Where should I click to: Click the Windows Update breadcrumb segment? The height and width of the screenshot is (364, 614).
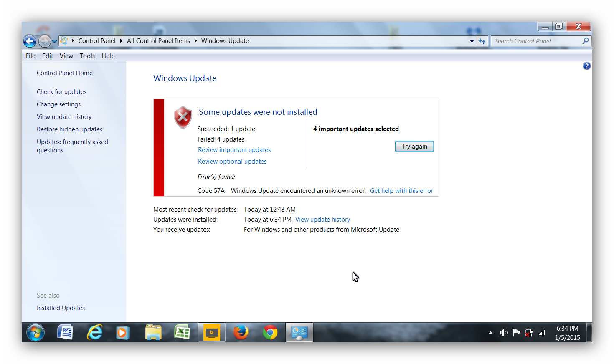[x=225, y=41]
